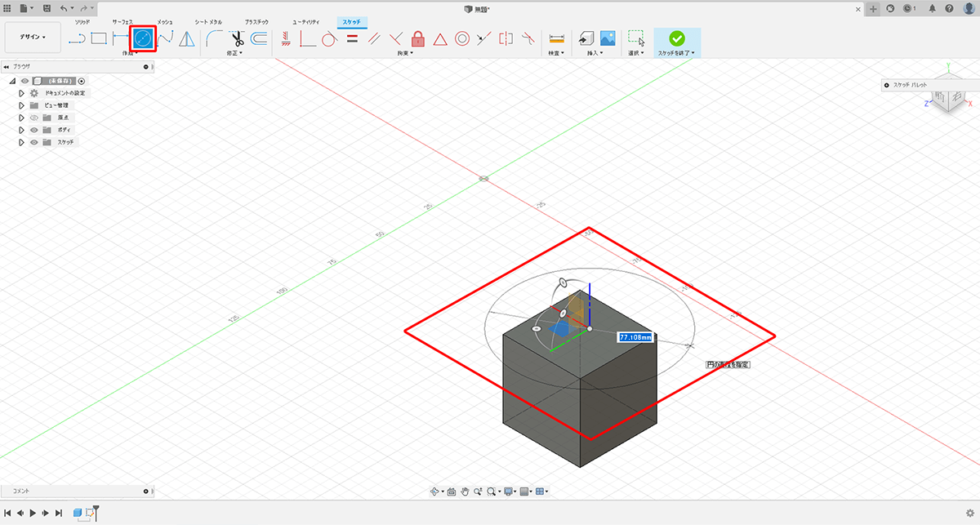Click the diameter value input field
The width and height of the screenshot is (980, 525).
[x=635, y=336]
